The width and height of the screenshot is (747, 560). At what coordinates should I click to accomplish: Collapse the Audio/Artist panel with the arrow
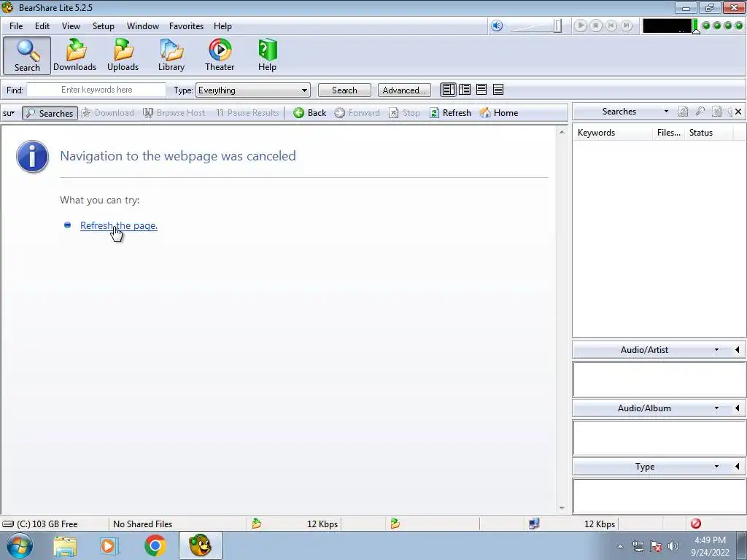pyautogui.click(x=737, y=350)
